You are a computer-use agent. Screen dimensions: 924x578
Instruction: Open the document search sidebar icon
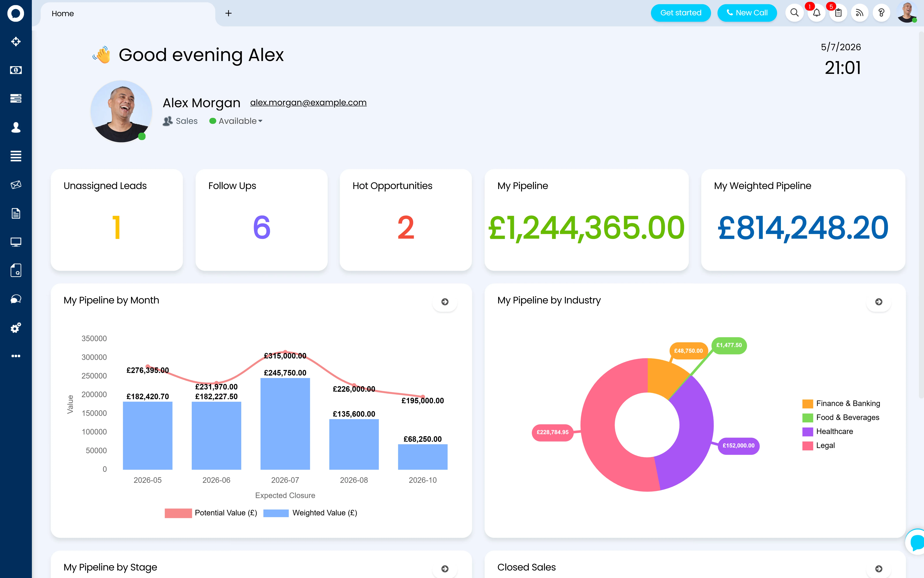[x=16, y=270]
